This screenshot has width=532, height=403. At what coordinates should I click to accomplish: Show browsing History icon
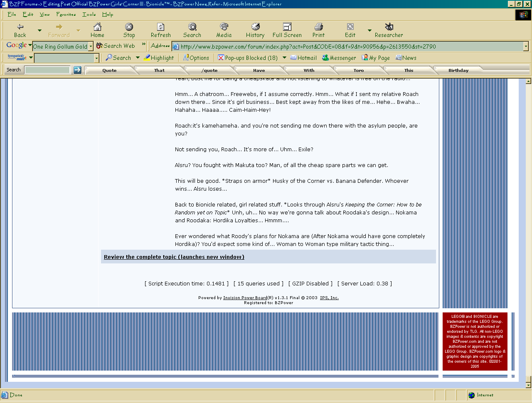pos(255,27)
